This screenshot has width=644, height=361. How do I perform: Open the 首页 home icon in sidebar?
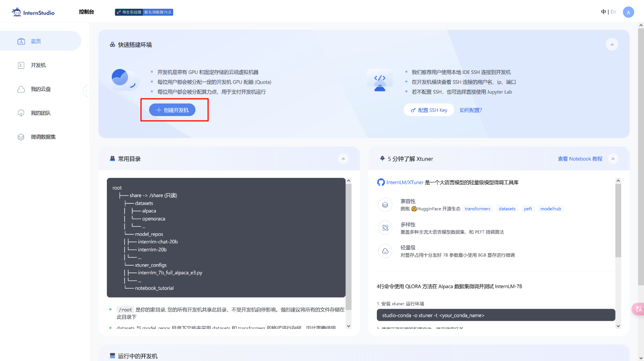21,41
